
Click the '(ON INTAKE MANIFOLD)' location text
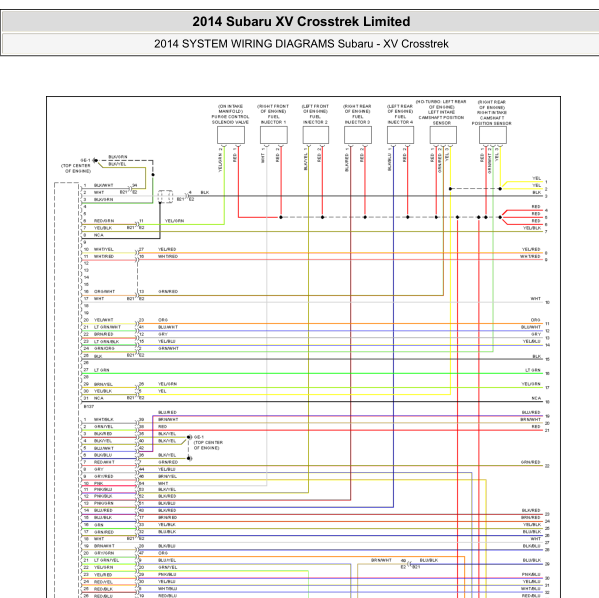(230, 109)
